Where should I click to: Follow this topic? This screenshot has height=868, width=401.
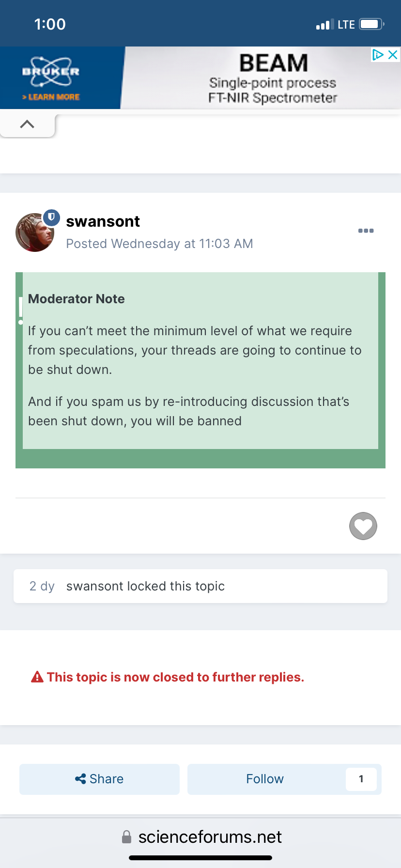click(265, 779)
